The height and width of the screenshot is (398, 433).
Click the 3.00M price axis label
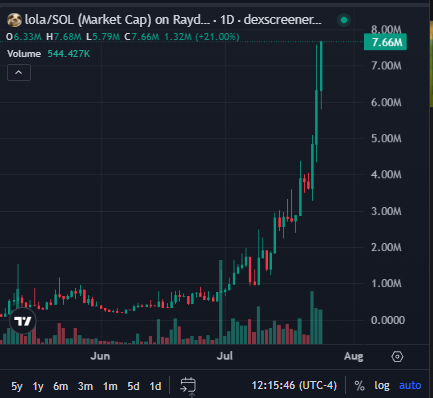[386, 211]
